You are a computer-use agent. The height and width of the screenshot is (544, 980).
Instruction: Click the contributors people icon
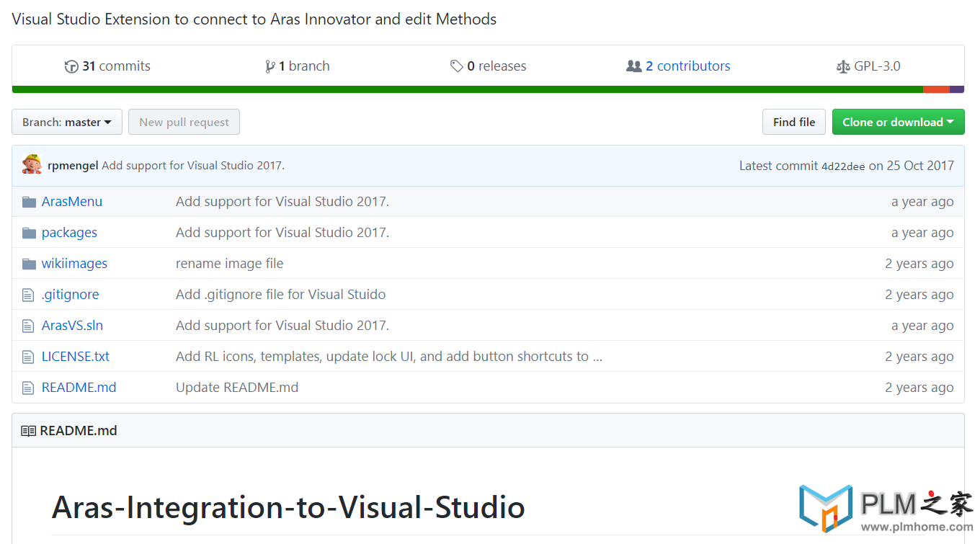[634, 66]
